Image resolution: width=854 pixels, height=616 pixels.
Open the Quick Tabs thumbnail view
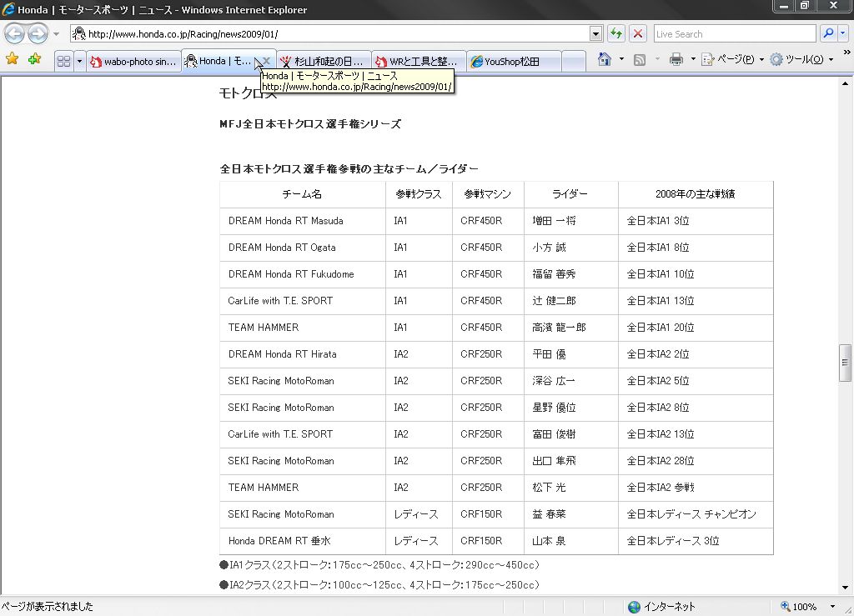[x=63, y=61]
